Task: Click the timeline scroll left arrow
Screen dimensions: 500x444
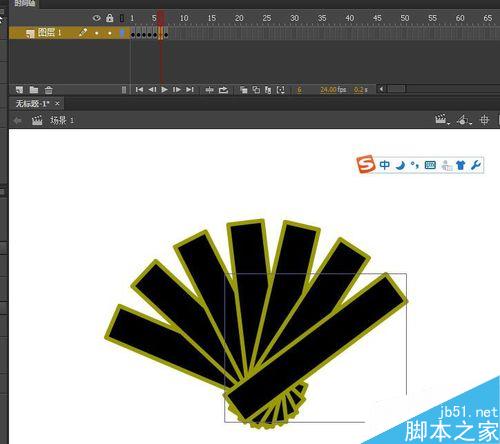Action: click(382, 89)
